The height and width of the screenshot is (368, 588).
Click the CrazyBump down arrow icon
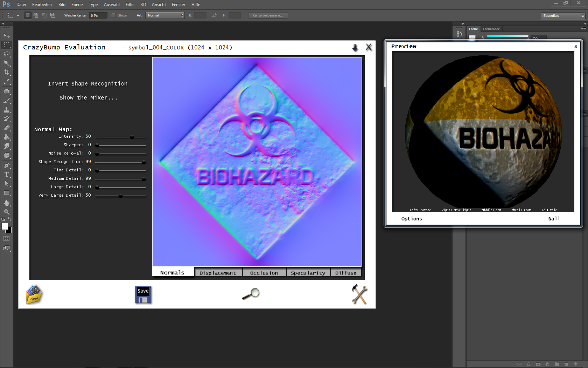click(x=355, y=48)
